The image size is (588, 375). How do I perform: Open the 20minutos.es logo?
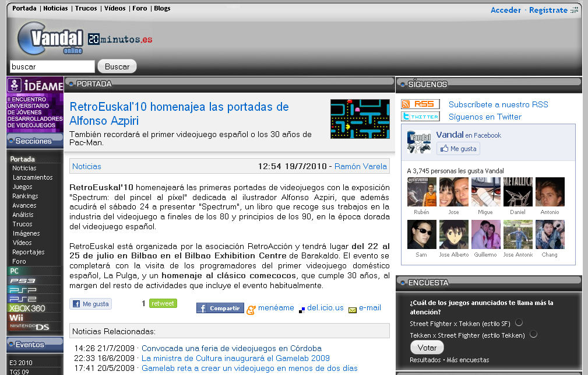[120, 39]
